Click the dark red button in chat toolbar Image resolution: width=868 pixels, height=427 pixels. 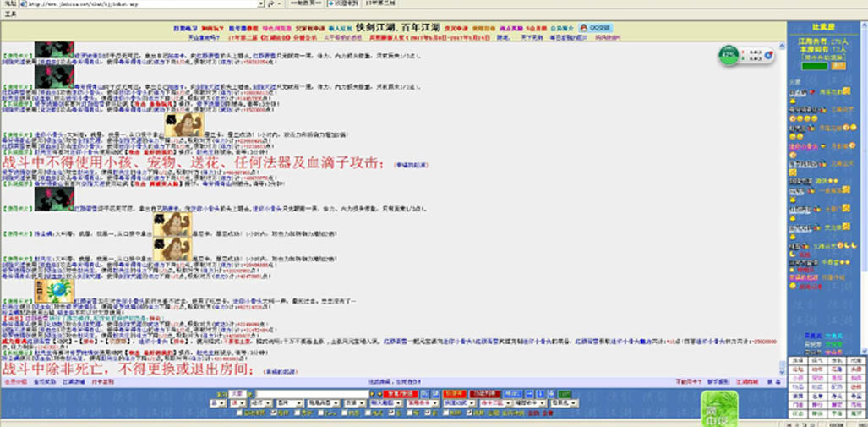pos(485,394)
